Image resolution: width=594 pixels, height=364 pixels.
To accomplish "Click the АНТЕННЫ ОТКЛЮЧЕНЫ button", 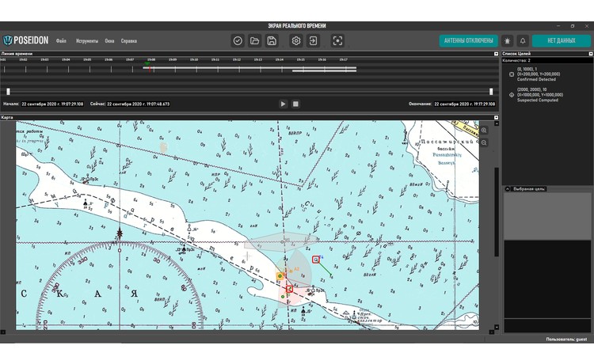I will point(467,40).
